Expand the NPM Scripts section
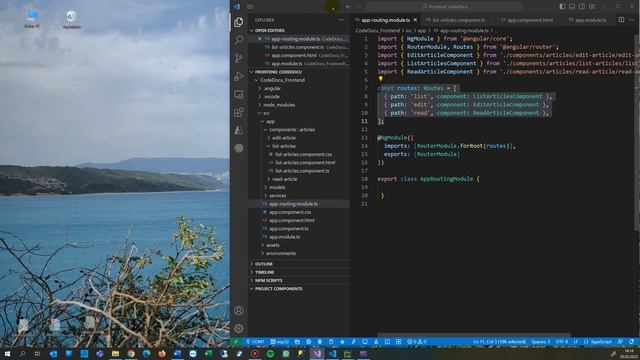 point(299,280)
